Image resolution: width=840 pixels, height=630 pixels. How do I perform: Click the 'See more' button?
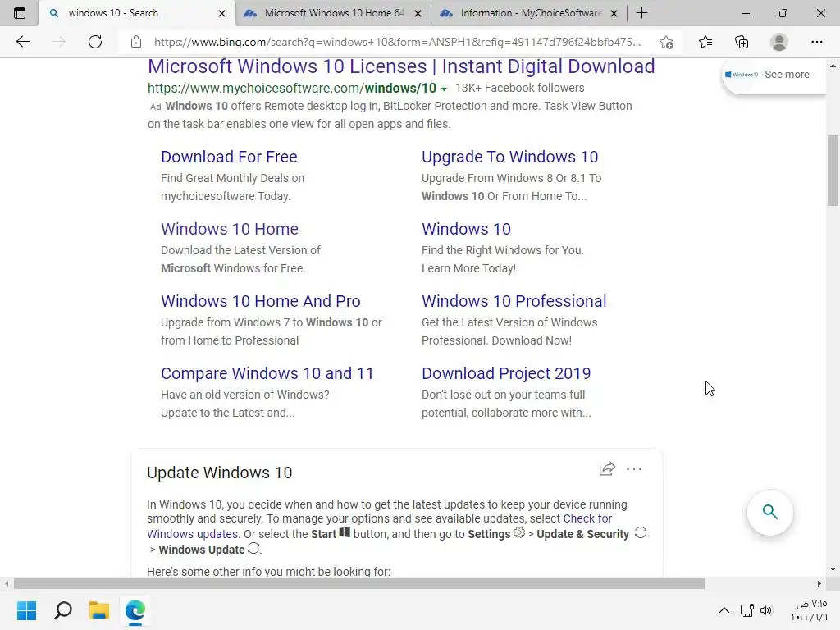pyautogui.click(x=774, y=75)
